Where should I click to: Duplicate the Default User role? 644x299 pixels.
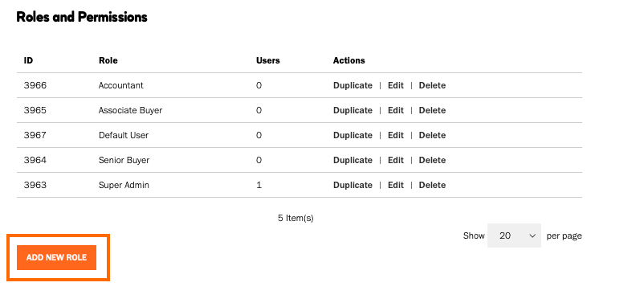[x=353, y=135]
